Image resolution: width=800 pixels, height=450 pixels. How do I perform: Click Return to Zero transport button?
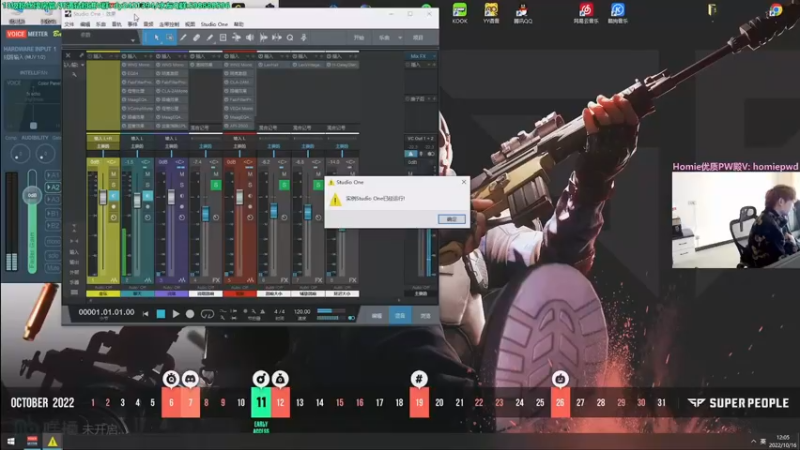click(145, 314)
